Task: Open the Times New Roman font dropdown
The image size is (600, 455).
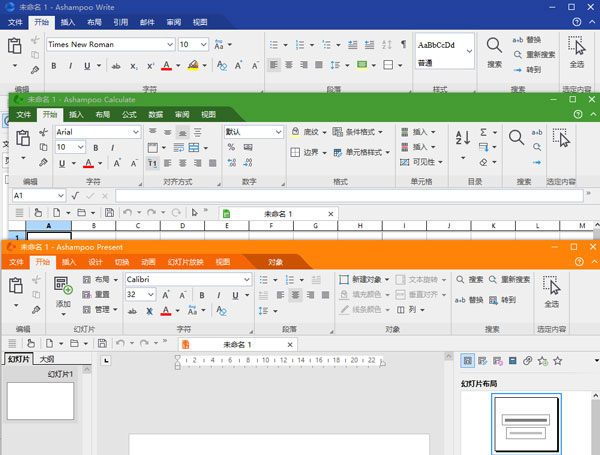Action: (168, 44)
